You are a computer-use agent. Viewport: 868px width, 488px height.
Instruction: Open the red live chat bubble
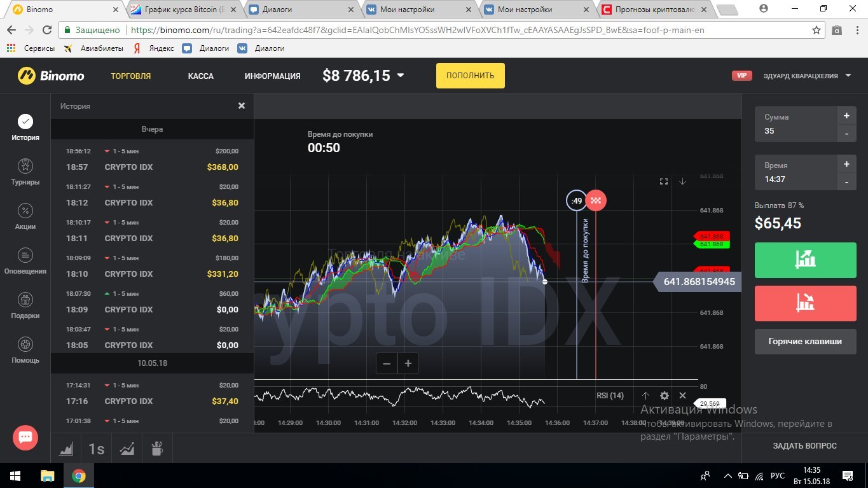tap(25, 438)
